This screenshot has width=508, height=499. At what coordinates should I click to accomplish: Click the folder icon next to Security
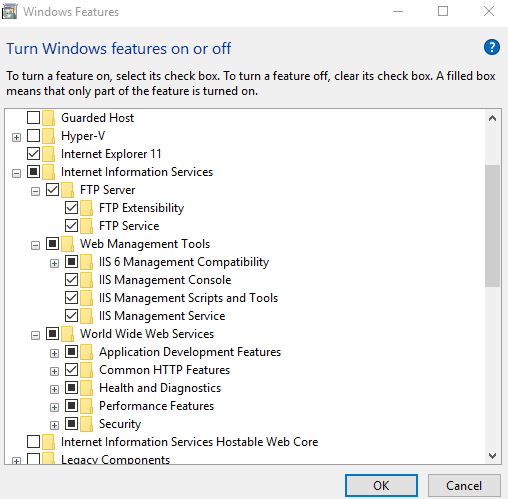(87, 424)
